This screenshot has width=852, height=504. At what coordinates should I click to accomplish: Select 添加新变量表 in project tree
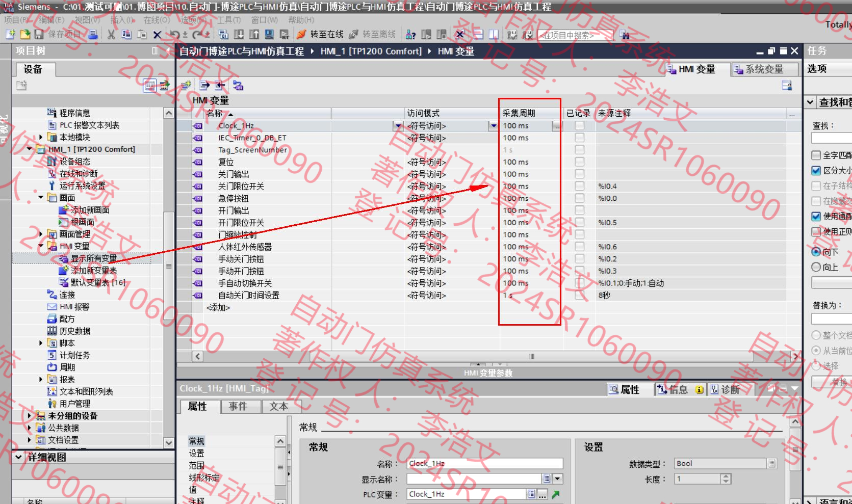(x=94, y=271)
